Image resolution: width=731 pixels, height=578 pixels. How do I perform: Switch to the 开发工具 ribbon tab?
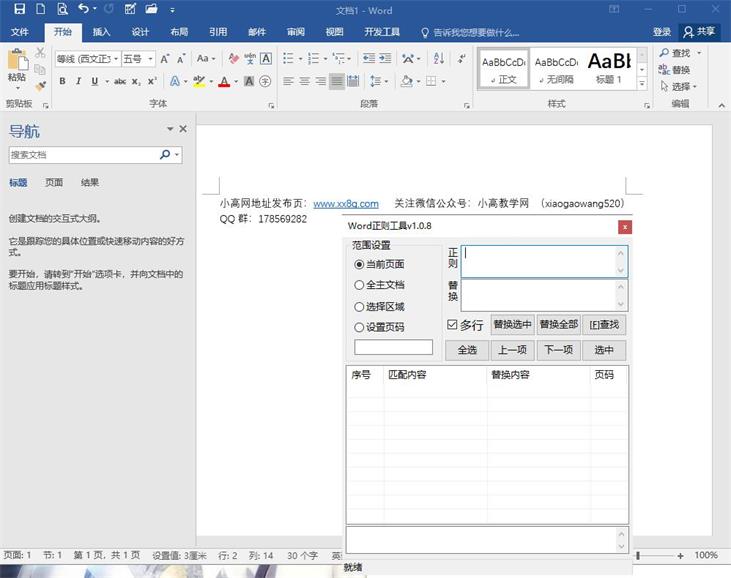coord(382,32)
